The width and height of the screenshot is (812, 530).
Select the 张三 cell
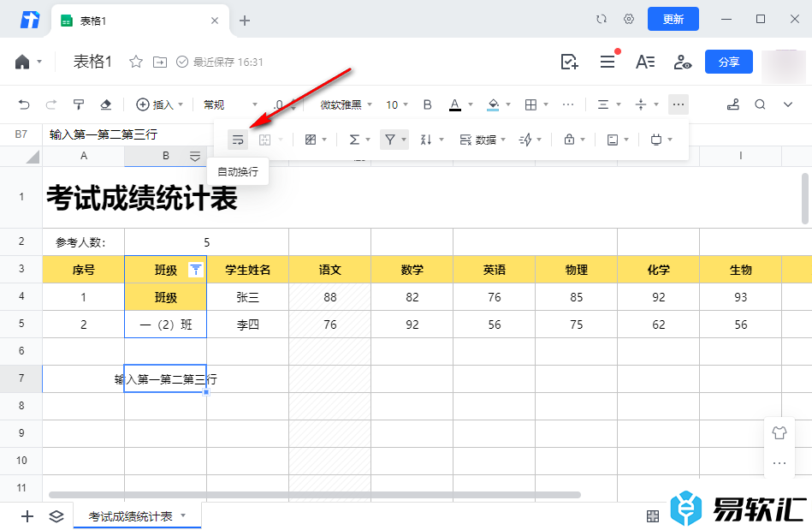pyautogui.click(x=247, y=297)
